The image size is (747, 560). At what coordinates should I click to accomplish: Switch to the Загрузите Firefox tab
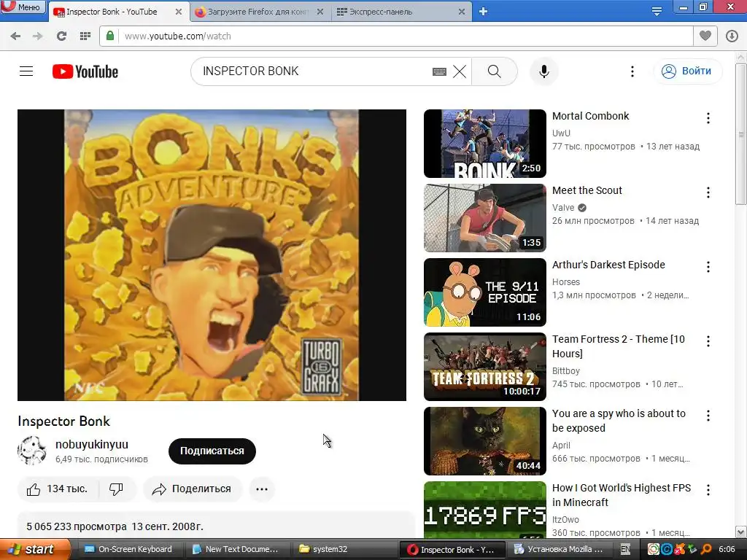click(x=260, y=12)
